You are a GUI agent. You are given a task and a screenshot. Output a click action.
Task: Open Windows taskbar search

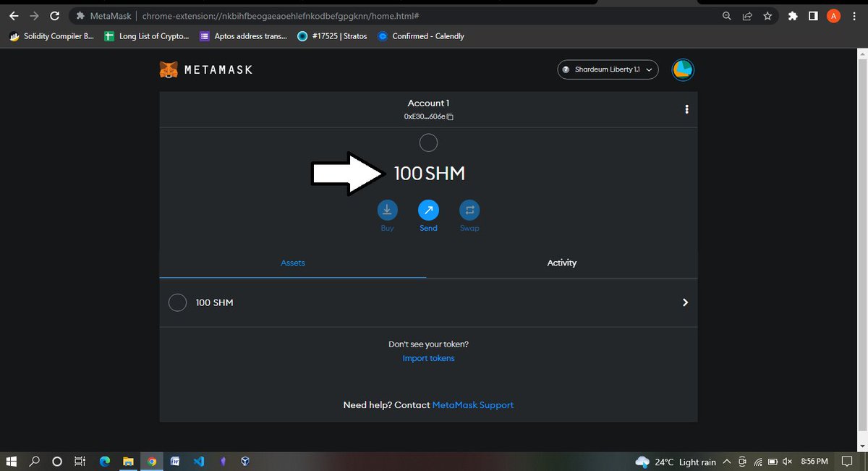pyautogui.click(x=35, y=462)
